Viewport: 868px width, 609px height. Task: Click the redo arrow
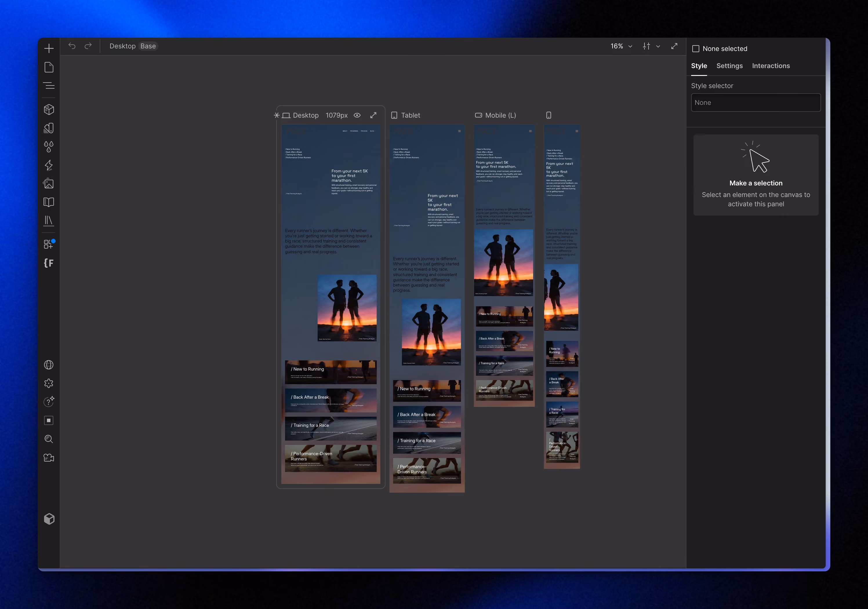(x=88, y=46)
